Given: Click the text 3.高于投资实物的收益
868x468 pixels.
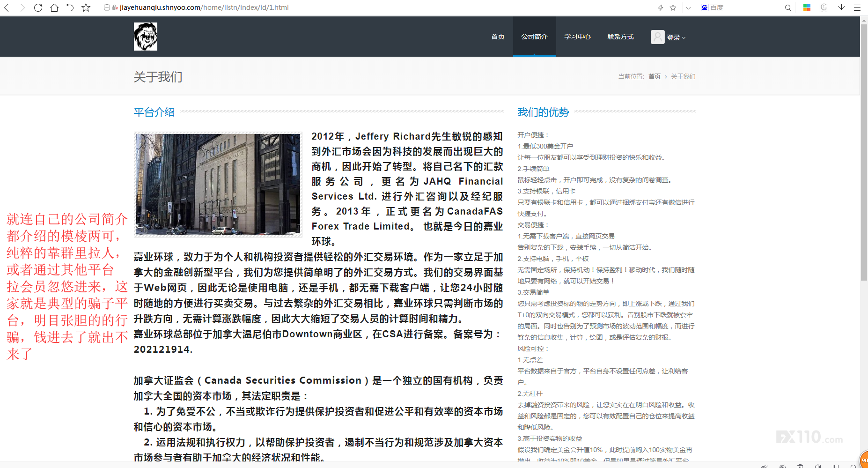Looking at the screenshot, I should 550,438.
